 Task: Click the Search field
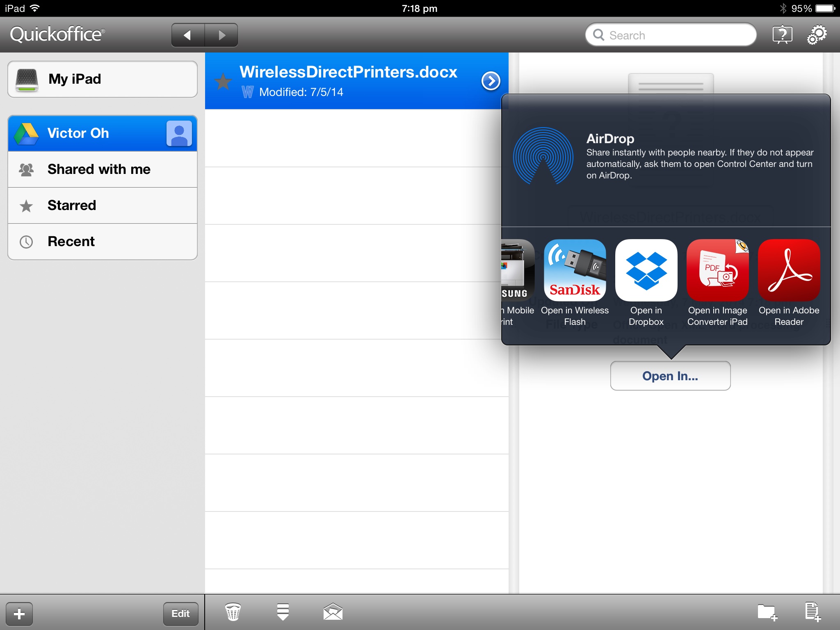[671, 35]
